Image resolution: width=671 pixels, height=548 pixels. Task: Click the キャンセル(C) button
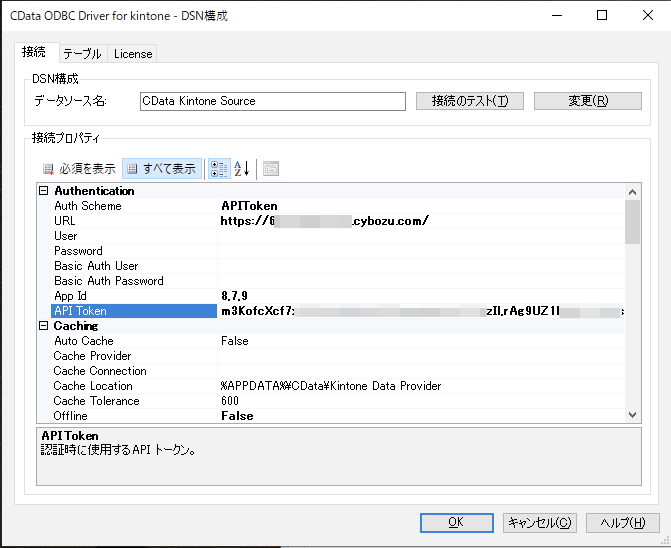click(540, 523)
